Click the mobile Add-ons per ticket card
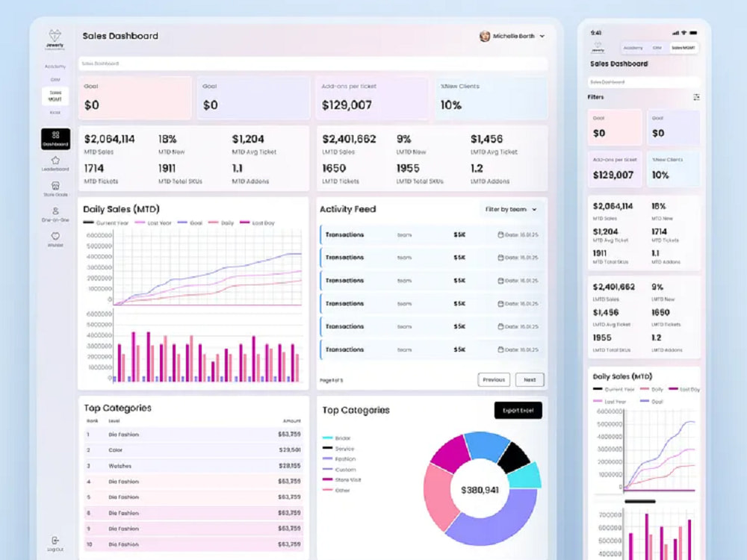Screen dimensions: 747x560 615,169
